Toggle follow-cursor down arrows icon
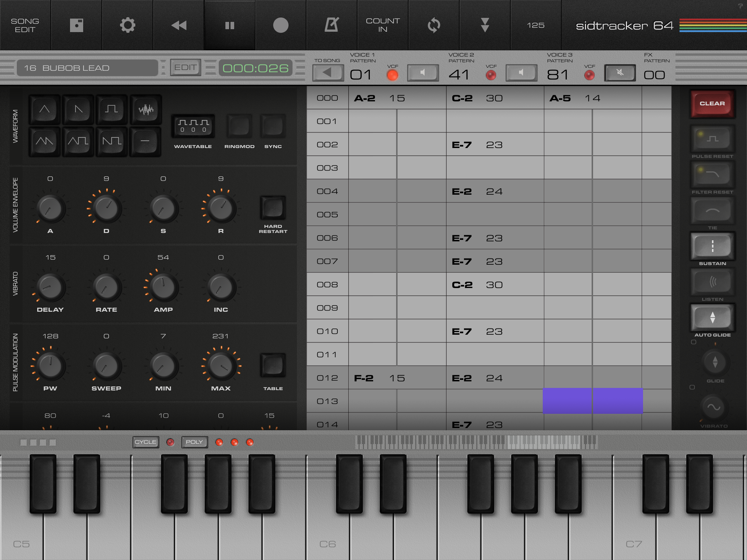The image size is (747, 560). tap(485, 25)
